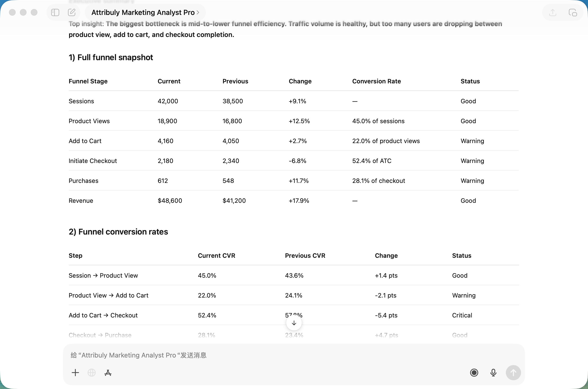
Task: Start voice mode with the circle icon
Action: 474,373
